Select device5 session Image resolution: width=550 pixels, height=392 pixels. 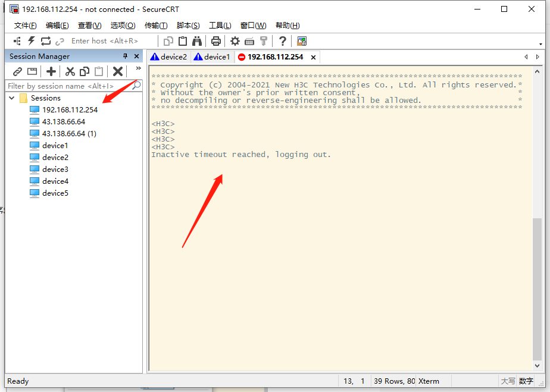coord(55,193)
